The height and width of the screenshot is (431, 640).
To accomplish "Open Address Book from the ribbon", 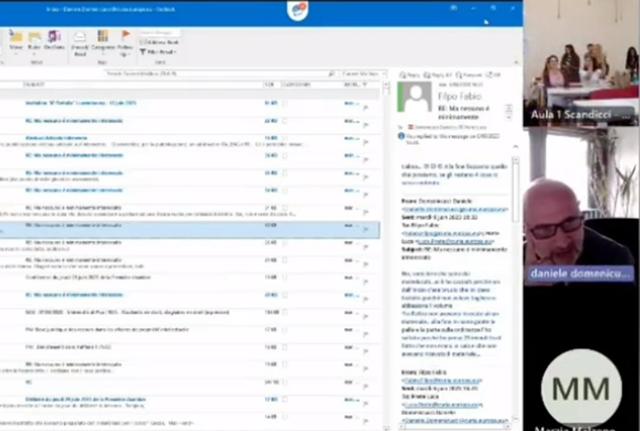I will 160,42.
